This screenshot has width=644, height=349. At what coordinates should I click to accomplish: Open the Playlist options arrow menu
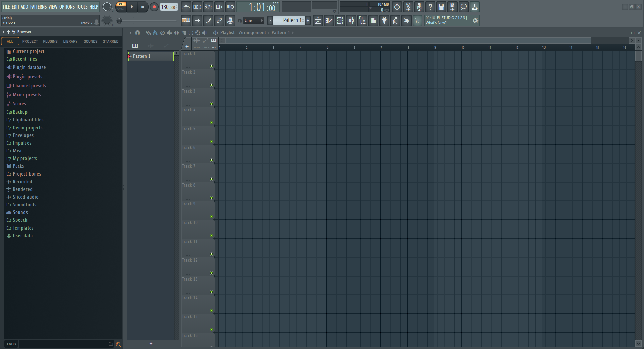[130, 33]
